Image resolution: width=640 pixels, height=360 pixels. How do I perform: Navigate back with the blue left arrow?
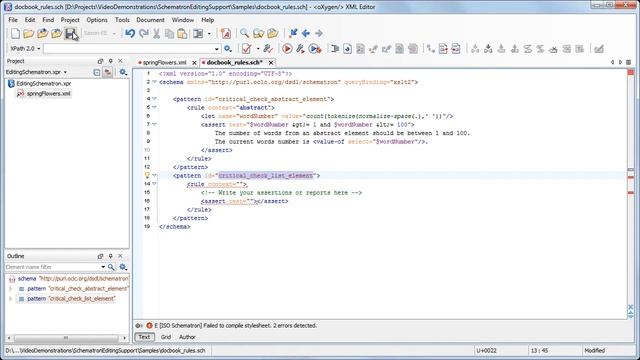point(306,33)
